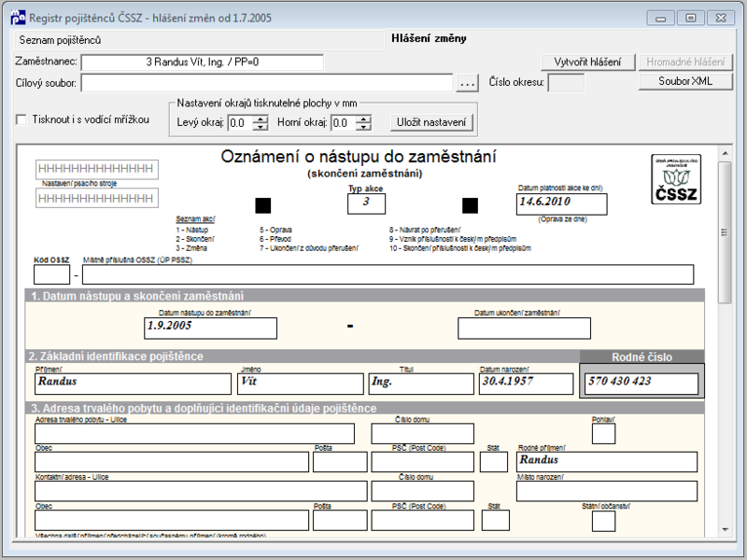
Task: Decrease the 'Levý okraj' value
Action: coord(261,127)
